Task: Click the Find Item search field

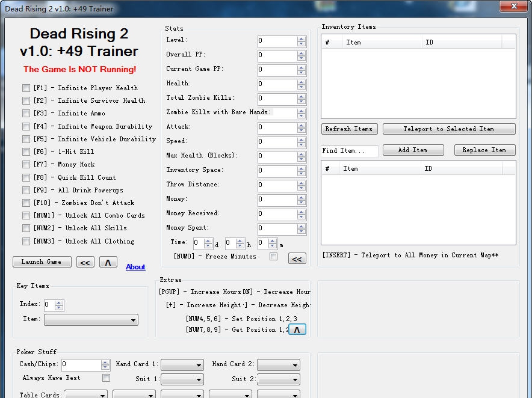Action: coord(350,151)
